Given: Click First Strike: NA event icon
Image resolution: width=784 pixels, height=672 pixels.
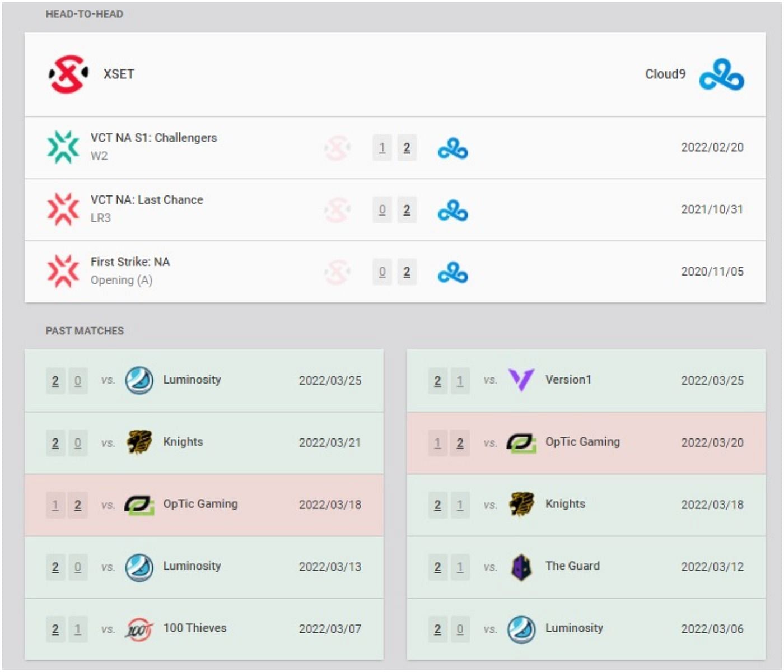Looking at the screenshot, I should 63,272.
